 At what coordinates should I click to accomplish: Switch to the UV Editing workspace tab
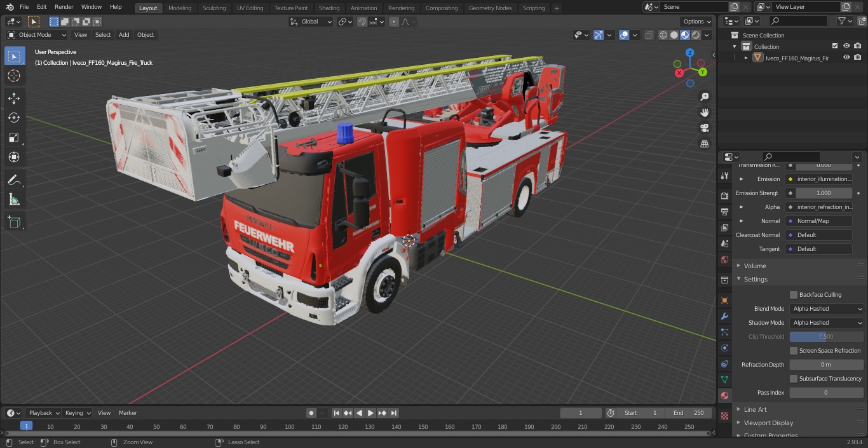coord(250,8)
